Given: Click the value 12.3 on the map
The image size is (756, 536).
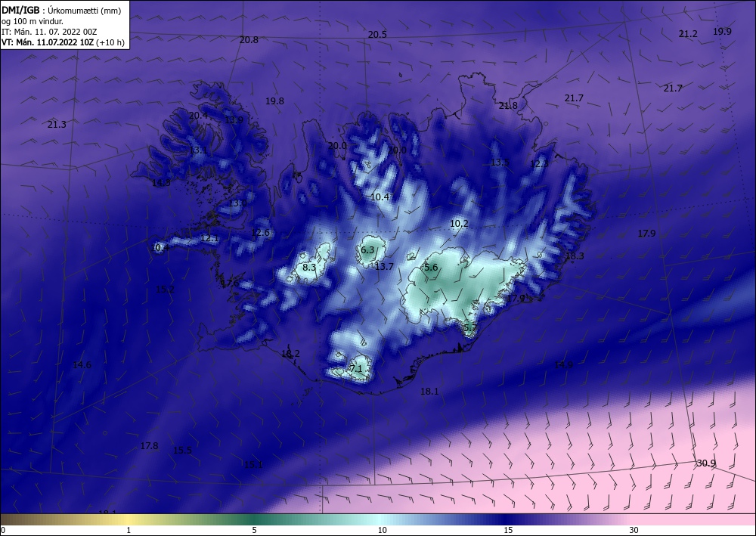Looking at the screenshot, I should pos(539,164).
